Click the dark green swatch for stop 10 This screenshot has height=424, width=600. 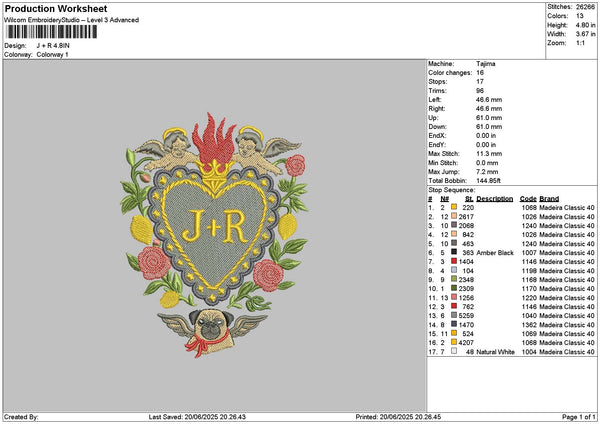tap(454, 288)
